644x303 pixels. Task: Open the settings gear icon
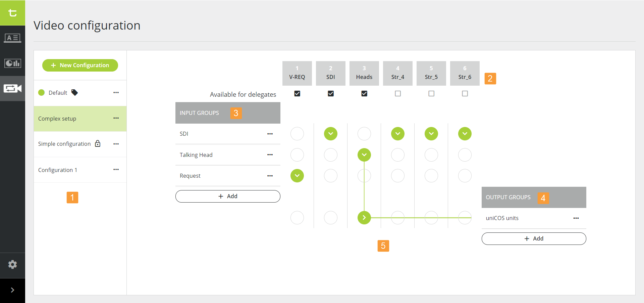(12, 265)
